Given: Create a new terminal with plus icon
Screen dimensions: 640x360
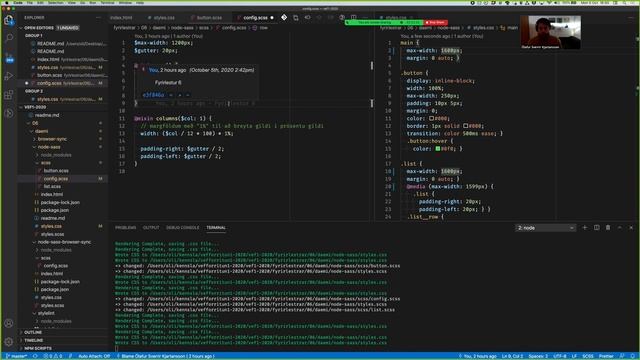Looking at the screenshot, I should click(x=584, y=227).
